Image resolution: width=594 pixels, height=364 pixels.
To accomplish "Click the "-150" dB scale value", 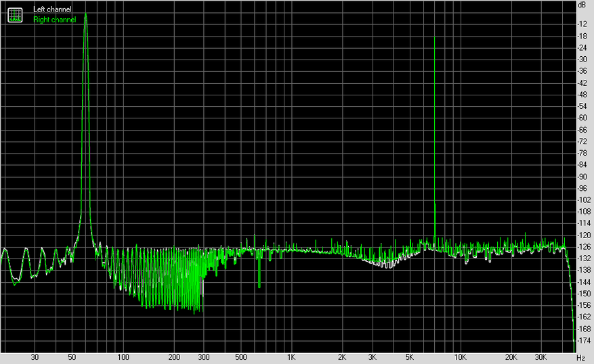I will [583, 294].
